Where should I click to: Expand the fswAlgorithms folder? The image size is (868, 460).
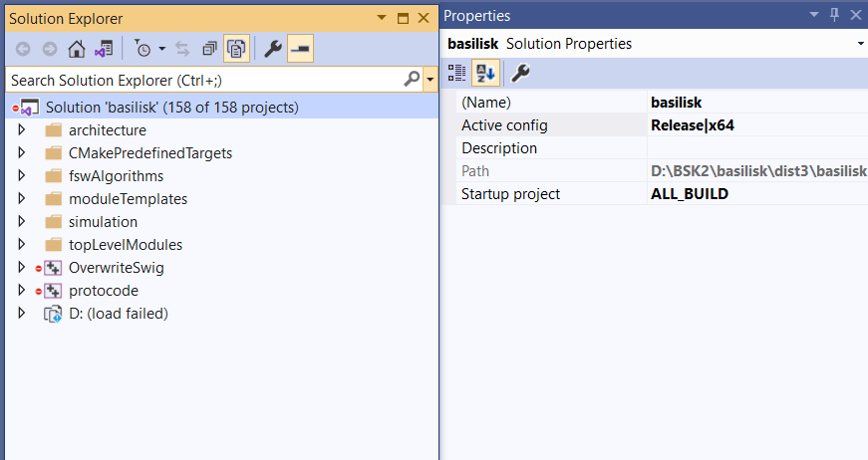coord(22,176)
